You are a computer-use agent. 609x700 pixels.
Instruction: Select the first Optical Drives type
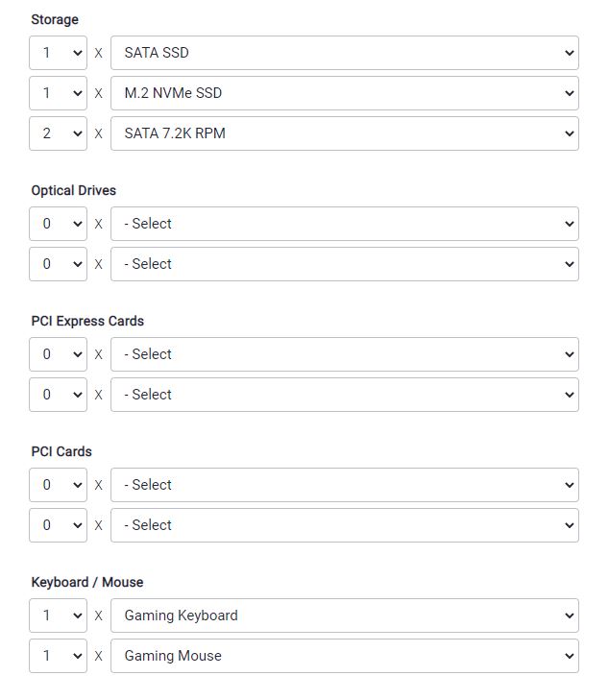(x=344, y=224)
